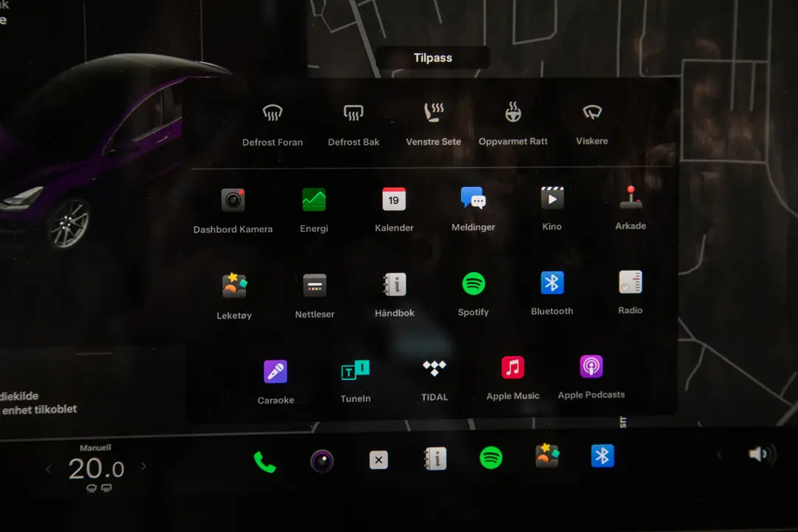
Task: Turn on Venstre Sete seat heater
Action: click(x=434, y=123)
